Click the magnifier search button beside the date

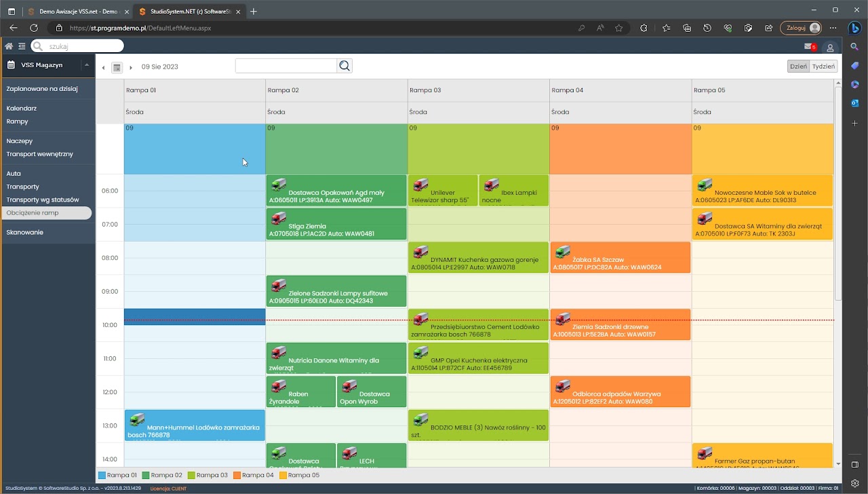tap(344, 66)
